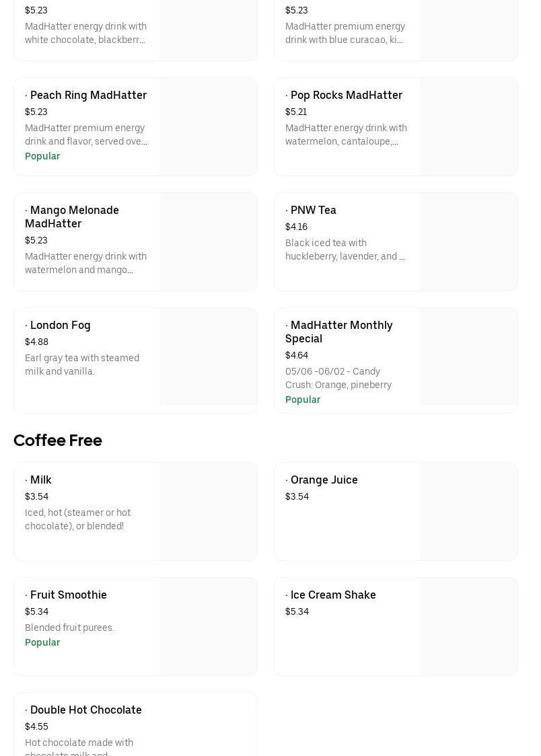The image size is (541, 756).
Task: Click the Earl gray tea description text
Action: [x=82, y=365]
